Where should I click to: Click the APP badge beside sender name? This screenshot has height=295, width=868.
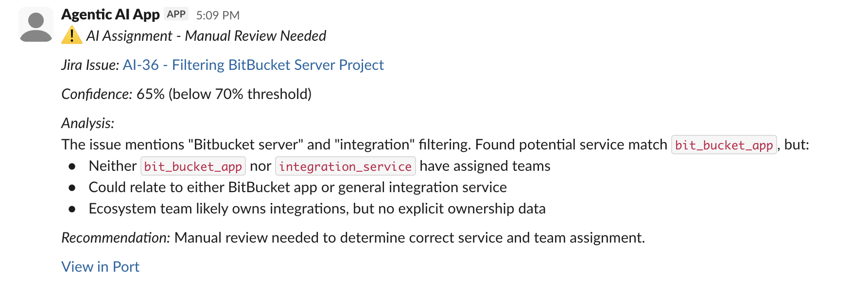click(176, 14)
